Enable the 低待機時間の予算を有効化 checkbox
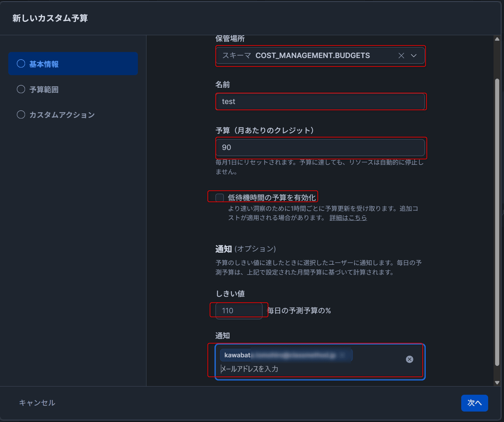The width and height of the screenshot is (504, 422). click(220, 198)
